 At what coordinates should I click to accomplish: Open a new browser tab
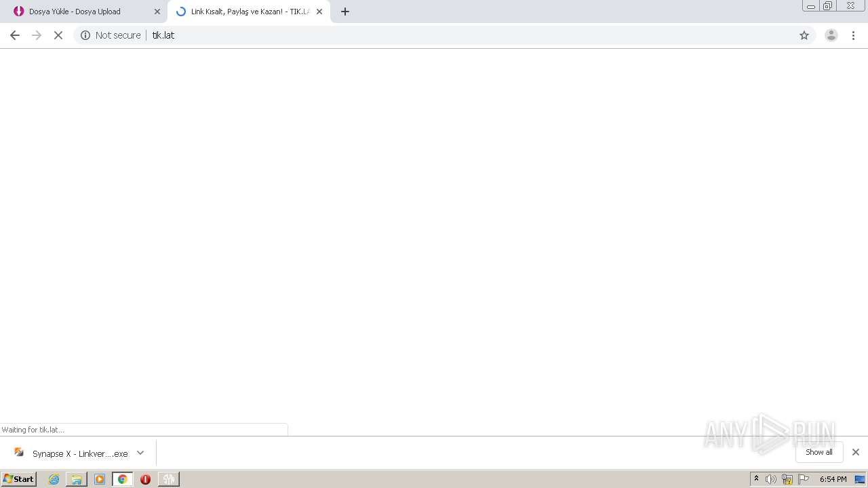point(345,12)
